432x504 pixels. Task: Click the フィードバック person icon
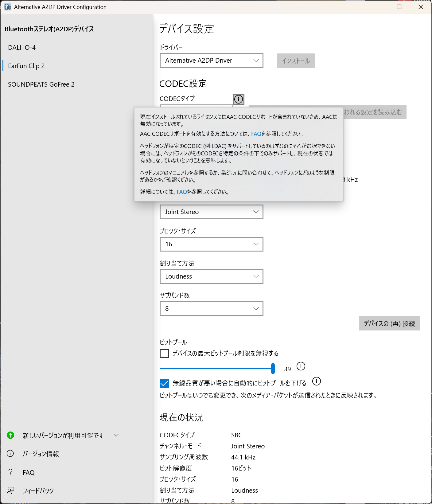[10, 490]
